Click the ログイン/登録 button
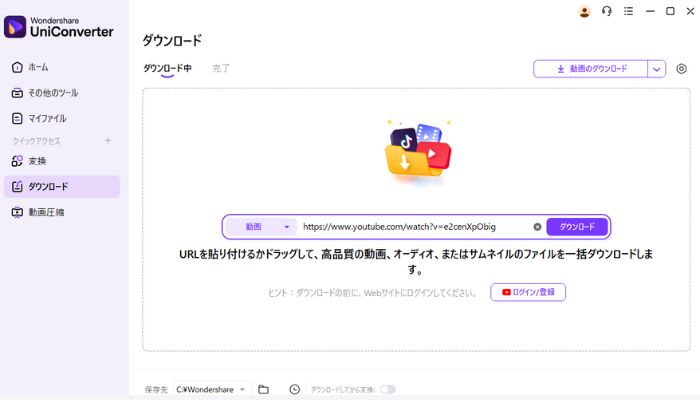Viewport: 700px width, 400px height. [x=528, y=292]
